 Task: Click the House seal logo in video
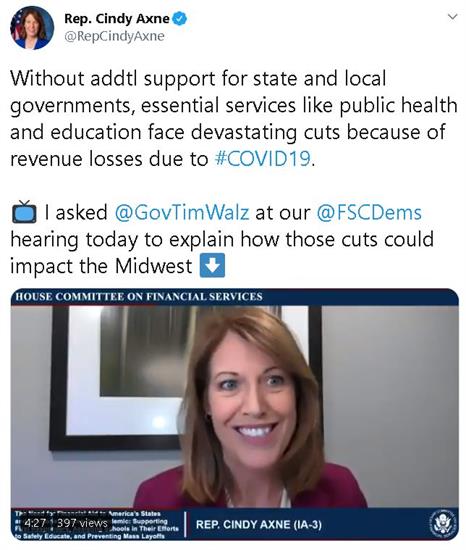[444, 524]
